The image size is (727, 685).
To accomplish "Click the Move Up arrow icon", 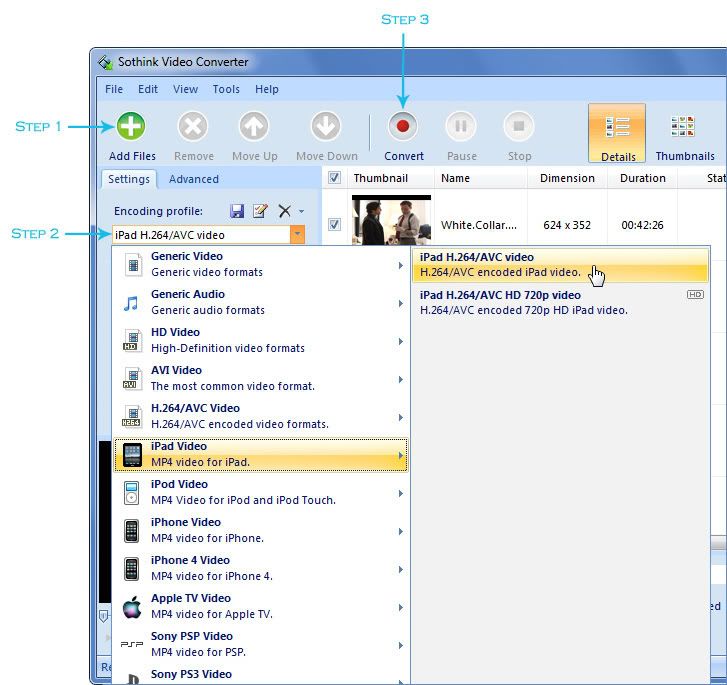I will pos(254,127).
